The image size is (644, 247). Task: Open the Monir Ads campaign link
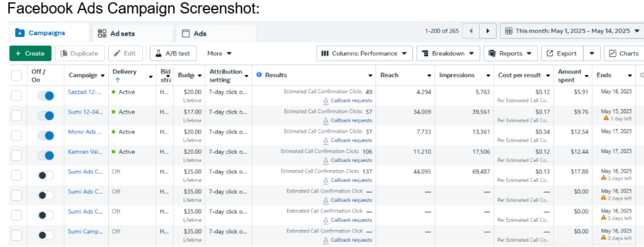[85, 132]
